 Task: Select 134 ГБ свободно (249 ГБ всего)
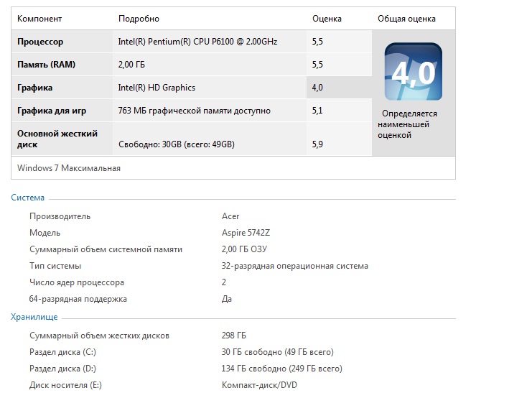(282, 369)
